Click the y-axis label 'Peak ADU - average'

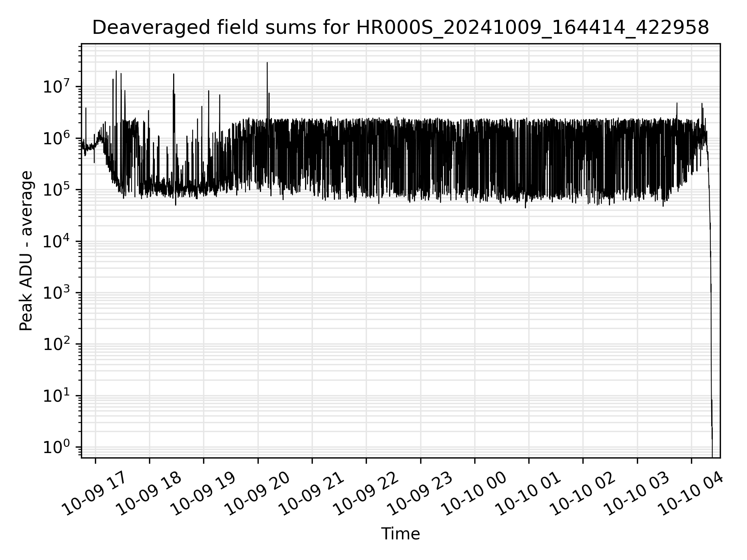26,251
